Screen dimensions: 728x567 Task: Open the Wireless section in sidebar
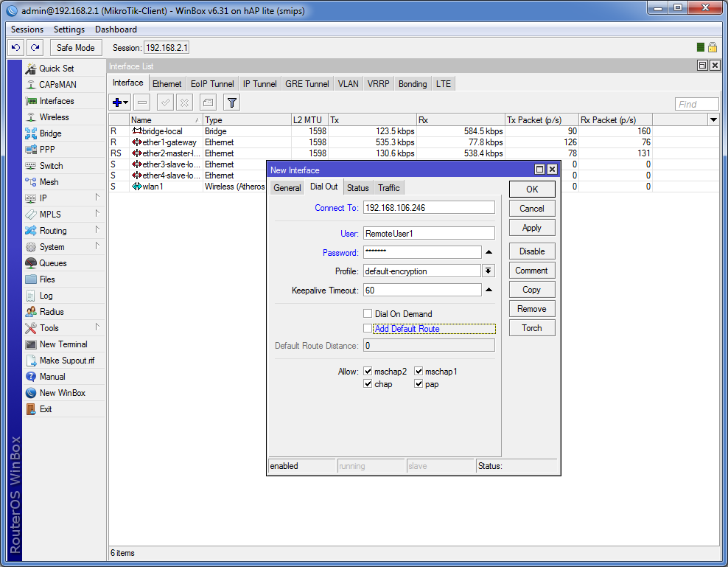pyautogui.click(x=54, y=117)
